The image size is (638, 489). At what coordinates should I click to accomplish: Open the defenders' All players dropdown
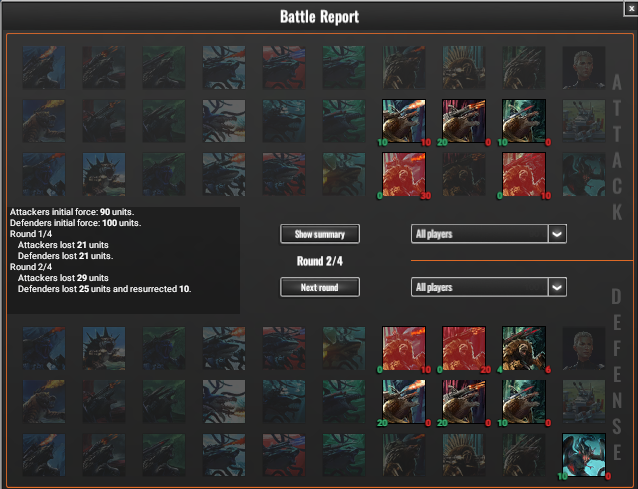pyautogui.click(x=489, y=287)
